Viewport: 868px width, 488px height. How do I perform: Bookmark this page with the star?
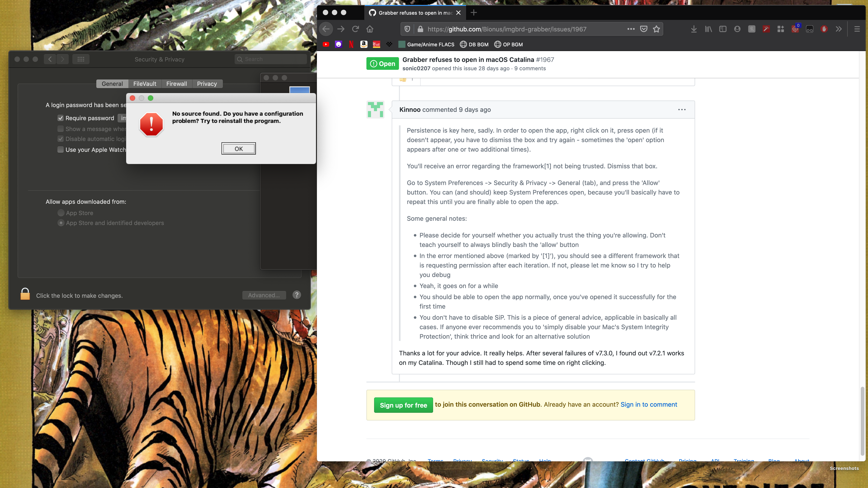pos(656,29)
